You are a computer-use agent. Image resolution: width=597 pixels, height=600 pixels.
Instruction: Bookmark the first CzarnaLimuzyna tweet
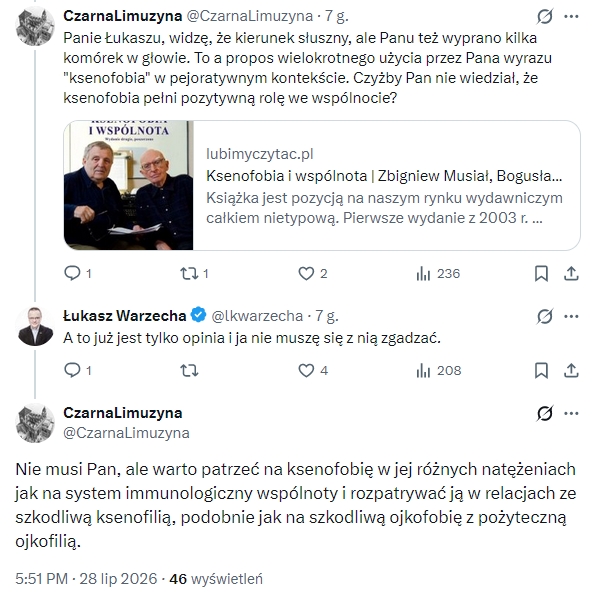tap(541, 274)
